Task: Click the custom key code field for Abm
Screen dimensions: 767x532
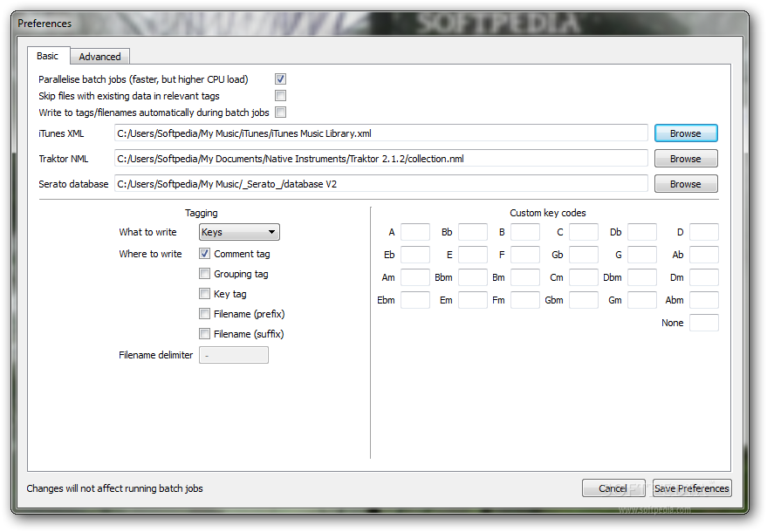Action: pyautogui.click(x=704, y=300)
